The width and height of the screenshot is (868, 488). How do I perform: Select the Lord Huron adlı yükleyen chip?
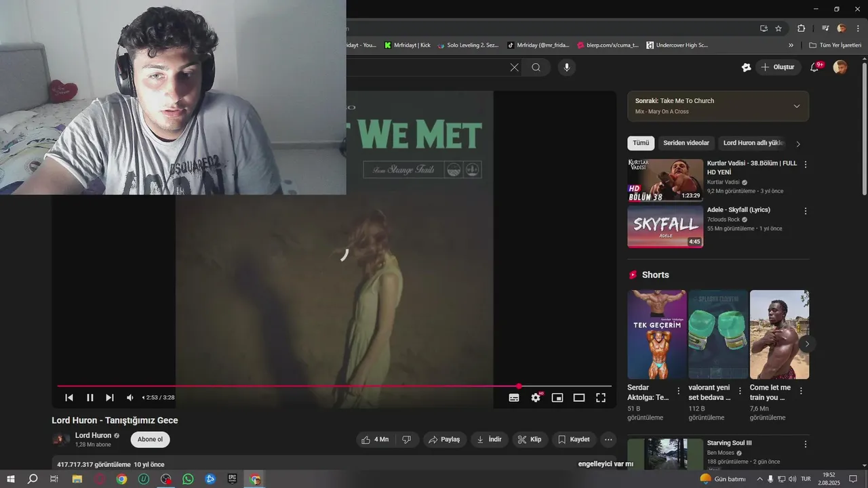coord(753,143)
